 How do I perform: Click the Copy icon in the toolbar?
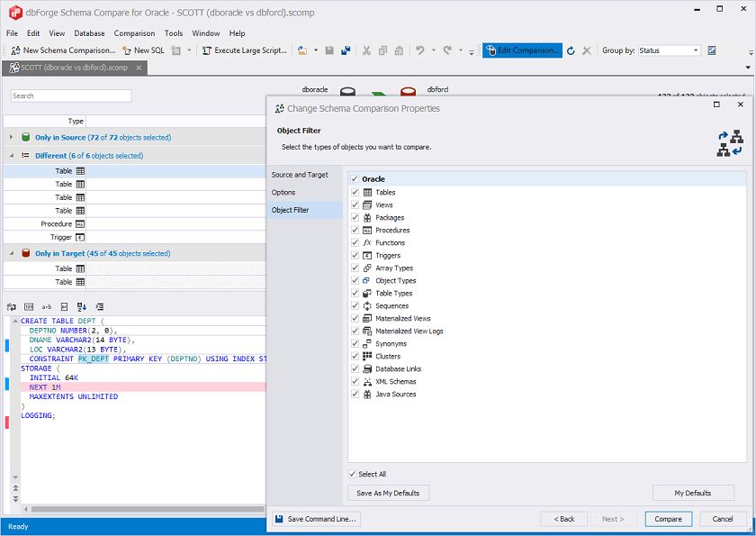click(x=382, y=50)
